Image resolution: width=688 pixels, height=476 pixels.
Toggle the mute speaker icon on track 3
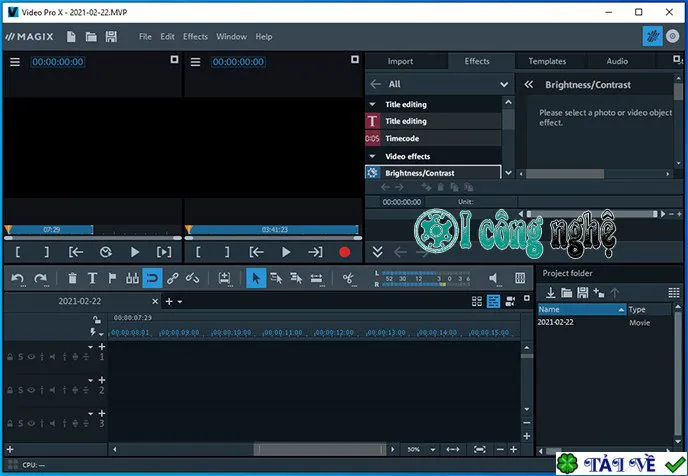click(52, 423)
